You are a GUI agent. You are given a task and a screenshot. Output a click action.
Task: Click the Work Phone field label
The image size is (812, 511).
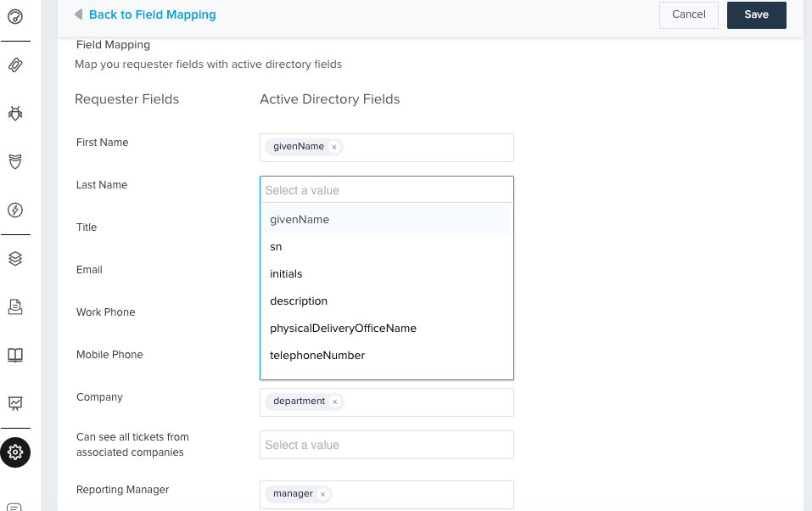point(106,312)
